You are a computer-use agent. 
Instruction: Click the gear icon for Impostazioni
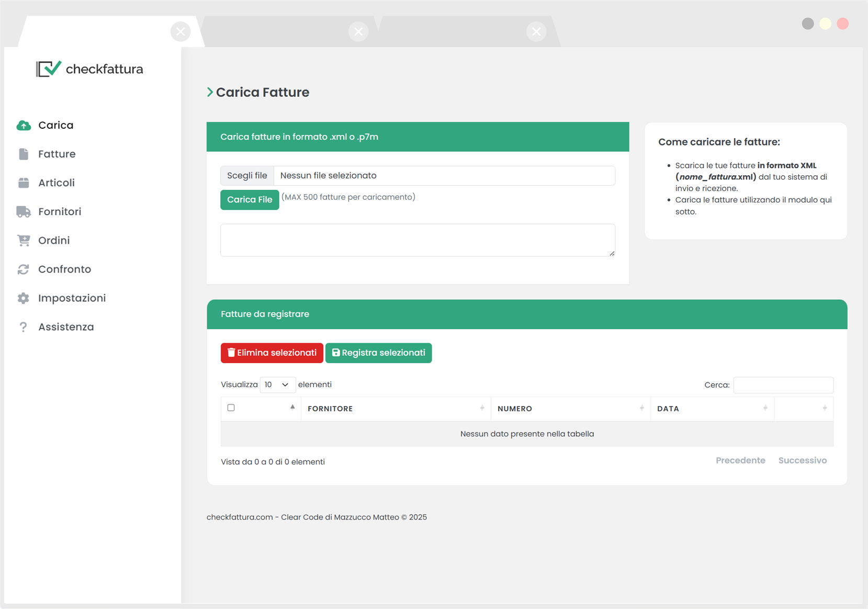pyautogui.click(x=24, y=298)
